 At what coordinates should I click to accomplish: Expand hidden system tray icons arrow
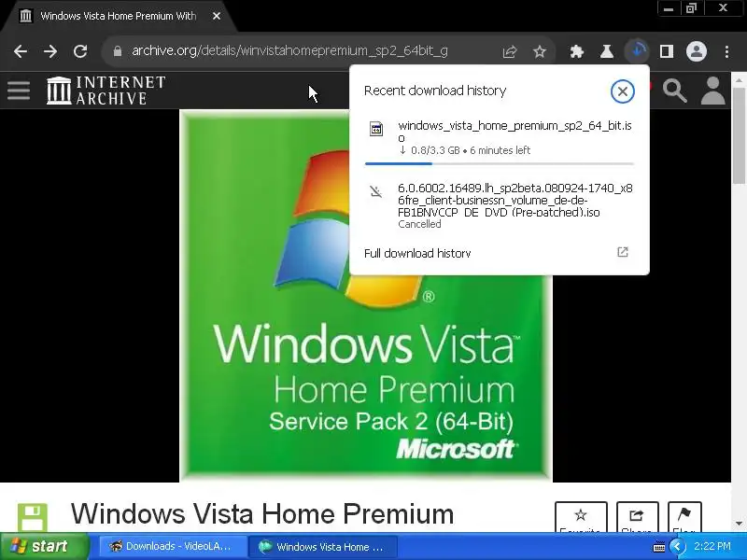pyautogui.click(x=677, y=546)
